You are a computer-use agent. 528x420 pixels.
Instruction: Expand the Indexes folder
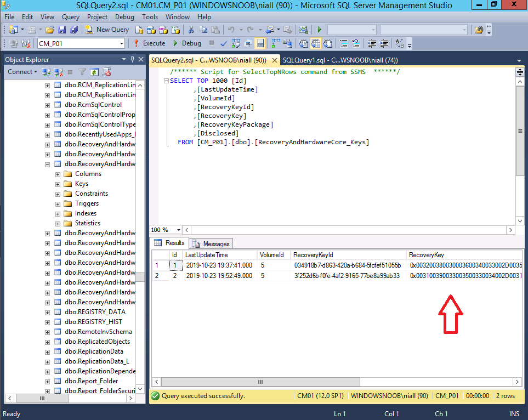tap(58, 214)
